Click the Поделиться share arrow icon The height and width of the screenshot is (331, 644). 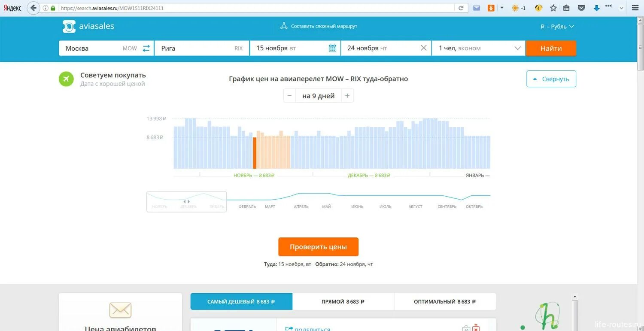289,329
